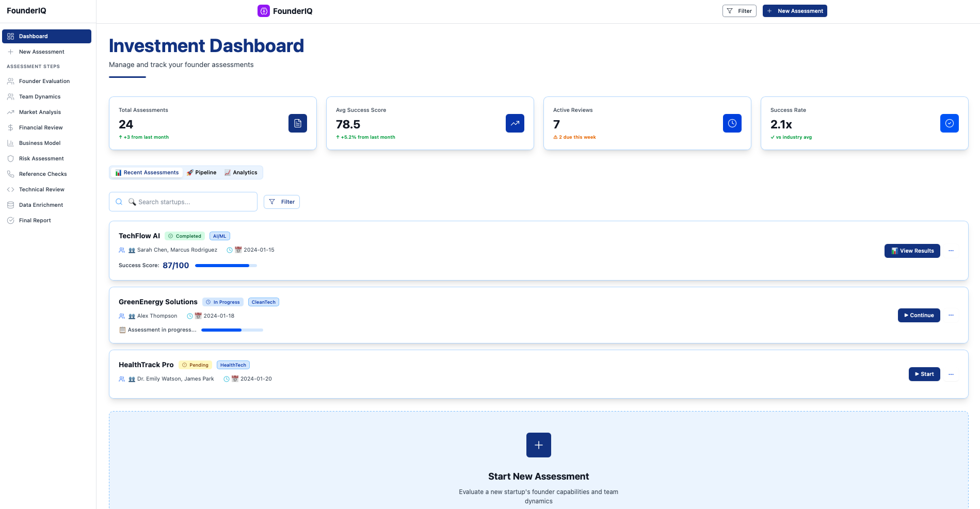Open the Risk Assessment shield icon
The height and width of the screenshot is (509, 980).
click(11, 158)
